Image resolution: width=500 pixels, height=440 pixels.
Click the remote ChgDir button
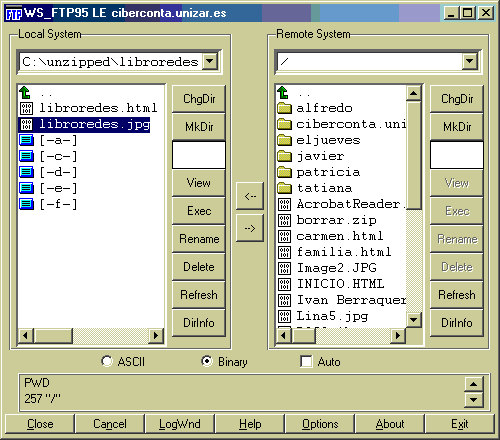click(457, 99)
